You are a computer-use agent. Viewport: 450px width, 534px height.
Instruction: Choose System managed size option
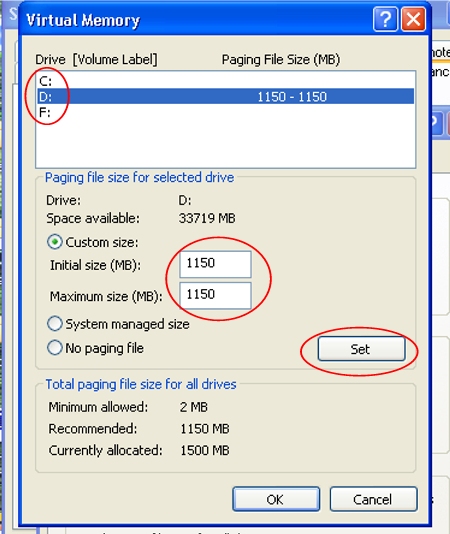[x=55, y=324]
